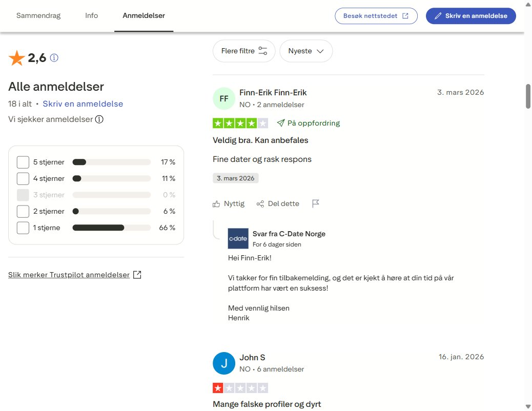Viewport: 532px width, 411px height.
Task: Switch to the Info tab
Action: 92,15
